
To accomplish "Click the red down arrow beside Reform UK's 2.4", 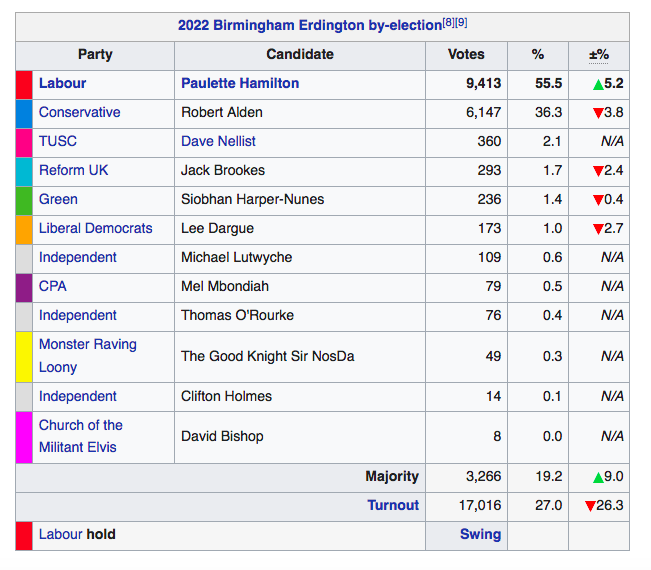I will 597,171.
